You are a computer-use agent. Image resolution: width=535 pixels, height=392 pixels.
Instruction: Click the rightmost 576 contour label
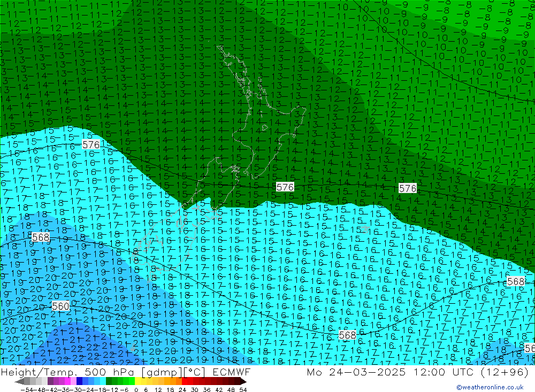pos(408,188)
